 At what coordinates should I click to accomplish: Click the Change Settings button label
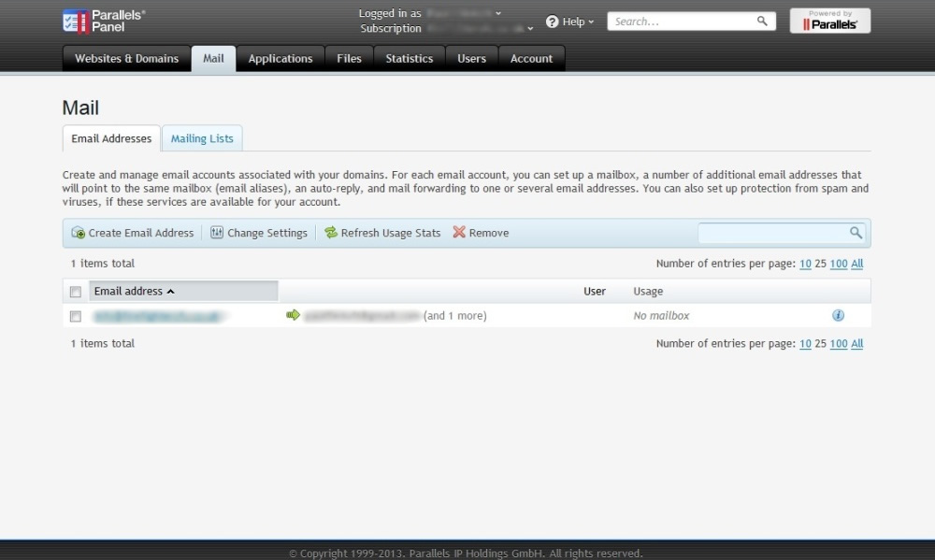point(267,233)
